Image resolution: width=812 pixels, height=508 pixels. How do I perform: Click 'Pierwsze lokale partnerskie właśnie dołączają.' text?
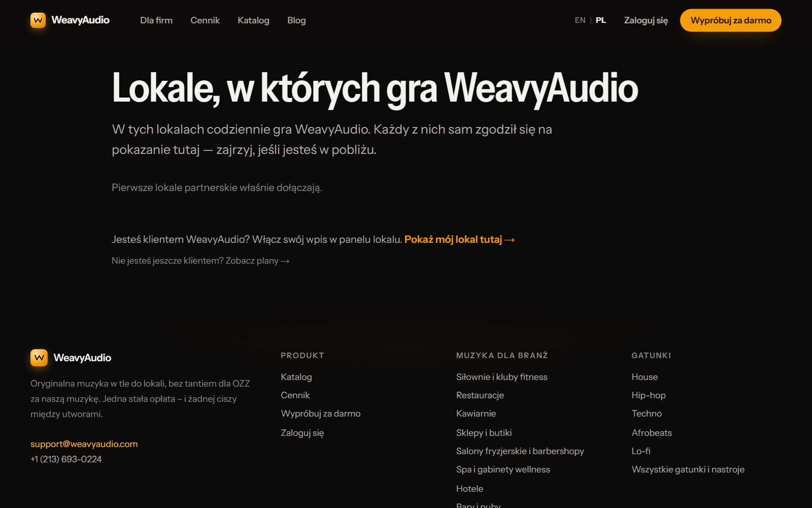[217, 187]
